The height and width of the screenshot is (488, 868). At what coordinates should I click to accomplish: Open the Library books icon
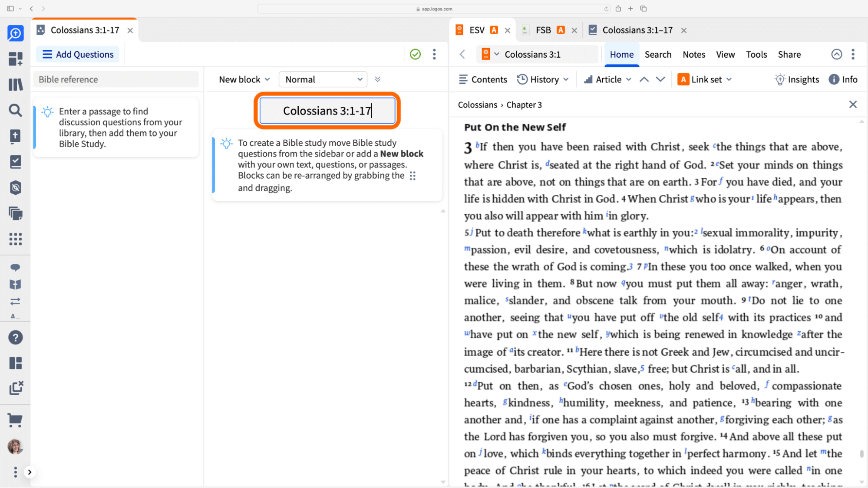point(15,85)
